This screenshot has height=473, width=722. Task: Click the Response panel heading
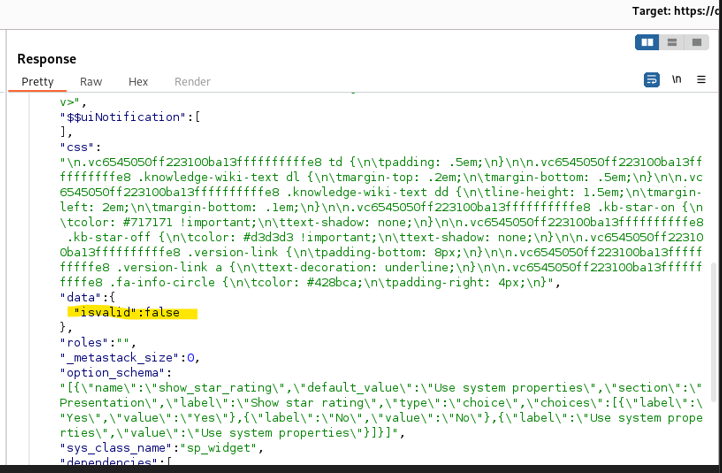tap(47, 59)
